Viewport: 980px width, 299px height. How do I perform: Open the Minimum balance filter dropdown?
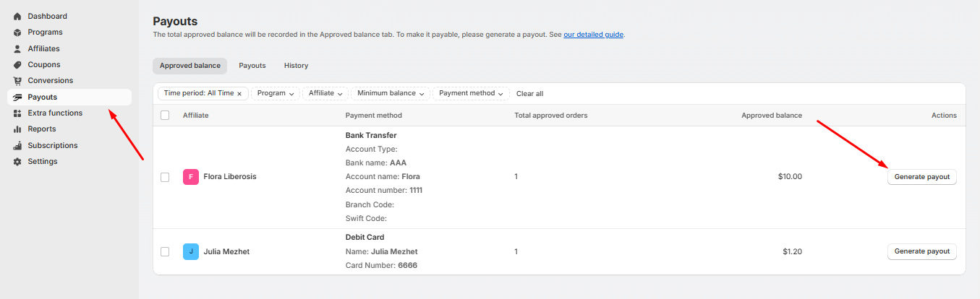tap(391, 93)
